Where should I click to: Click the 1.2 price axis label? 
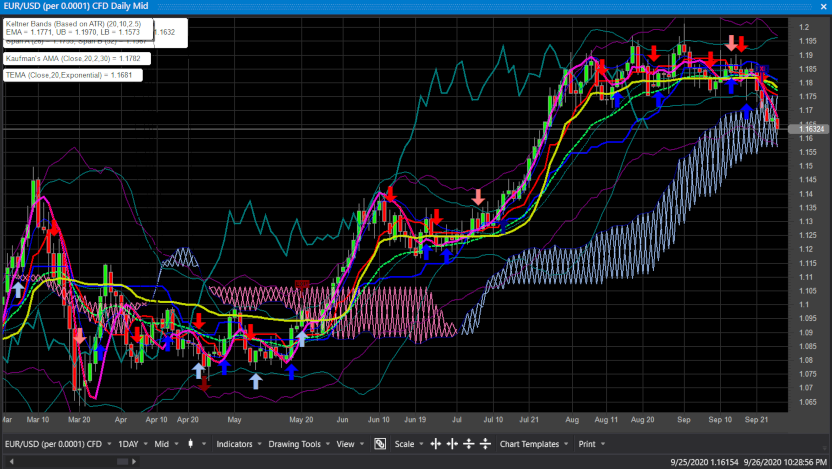pyautogui.click(x=804, y=27)
